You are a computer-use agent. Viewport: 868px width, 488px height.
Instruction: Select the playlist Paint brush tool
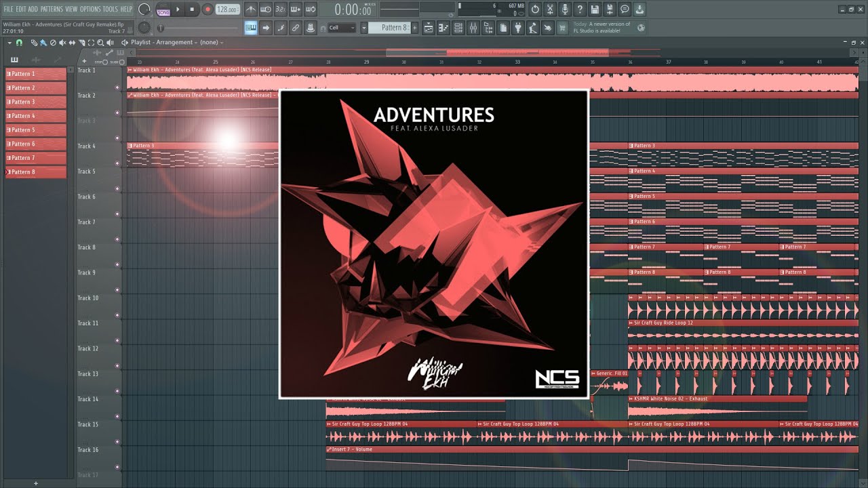coord(43,42)
